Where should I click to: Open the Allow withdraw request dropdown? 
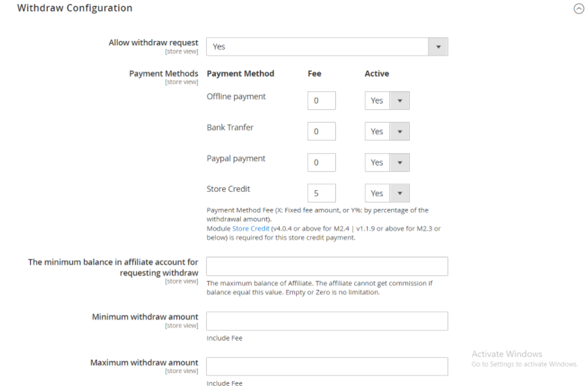pyautogui.click(x=326, y=47)
